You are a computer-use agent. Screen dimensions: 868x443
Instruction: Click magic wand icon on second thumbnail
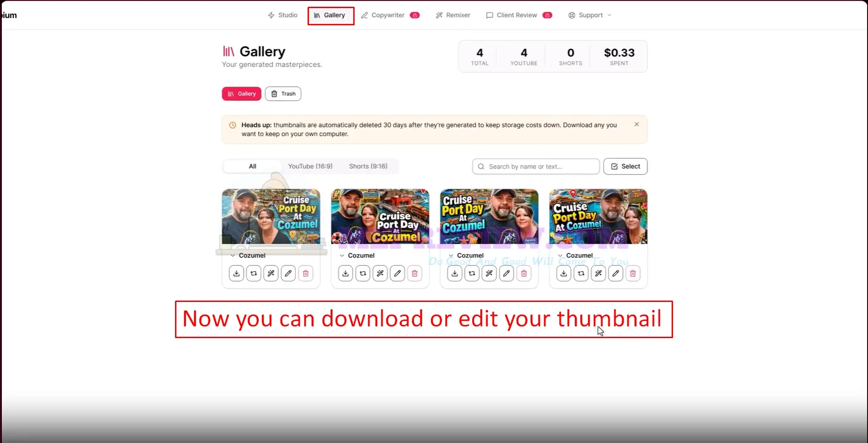[x=380, y=273]
